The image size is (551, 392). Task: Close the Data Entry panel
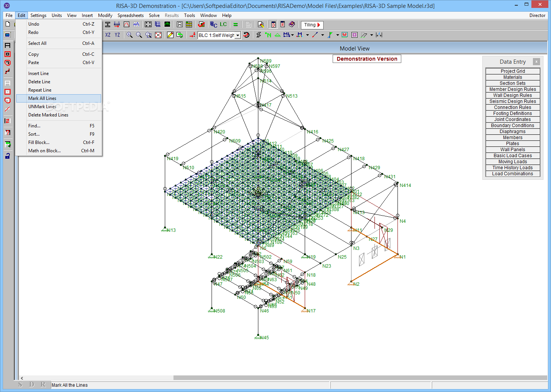click(536, 61)
